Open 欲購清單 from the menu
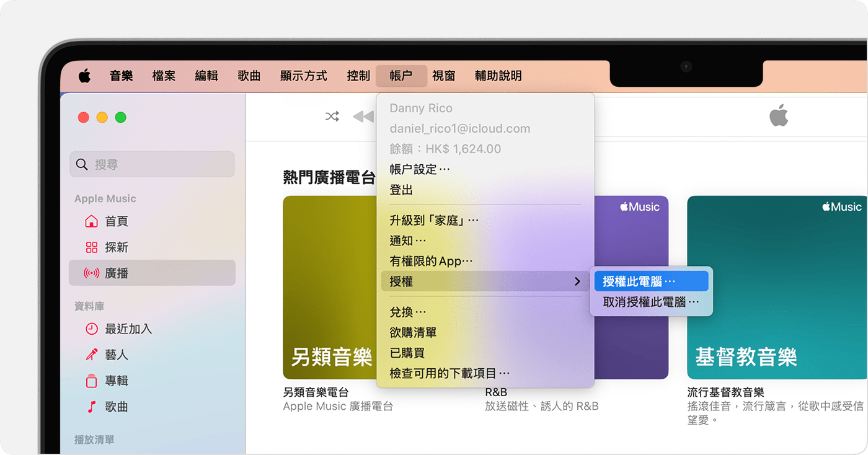 485,332
